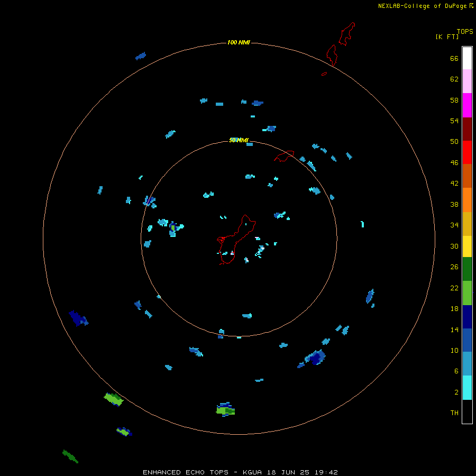
Task: Click the legend value 6
Action: (x=456, y=371)
